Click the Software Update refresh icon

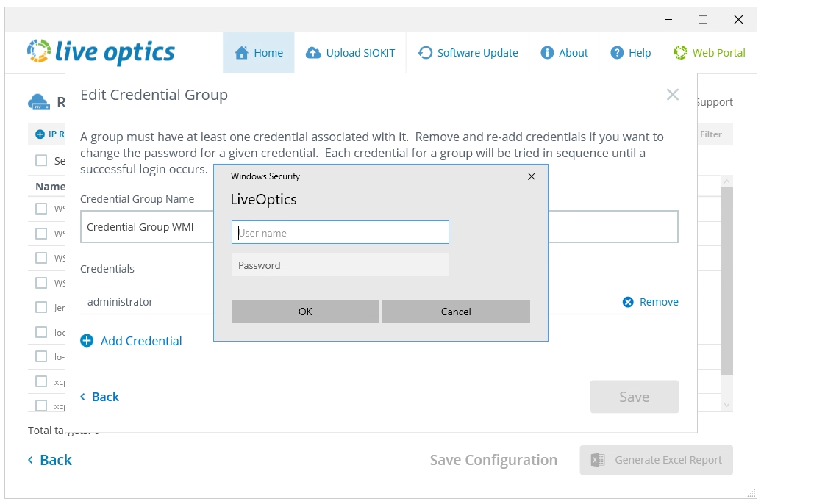coord(425,53)
